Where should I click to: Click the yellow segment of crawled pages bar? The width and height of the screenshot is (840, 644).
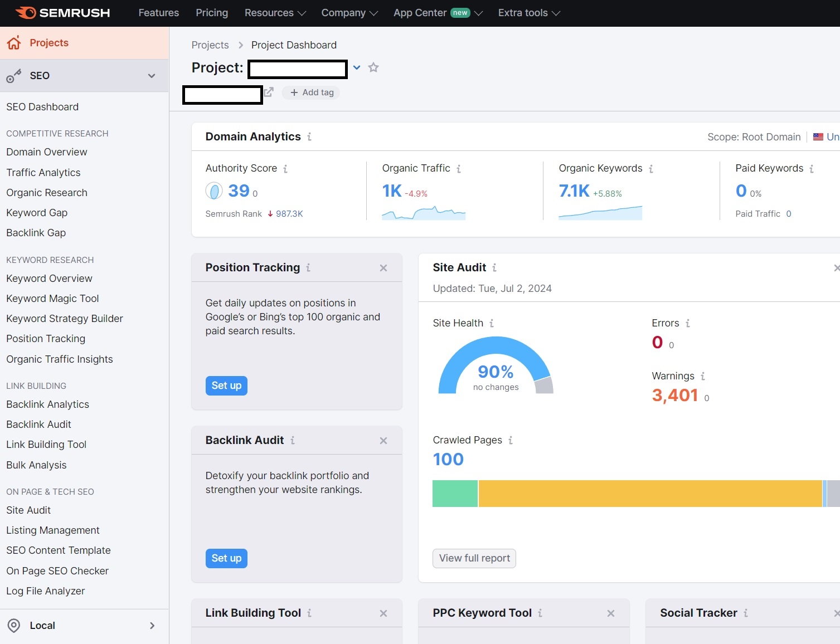pyautogui.click(x=650, y=494)
